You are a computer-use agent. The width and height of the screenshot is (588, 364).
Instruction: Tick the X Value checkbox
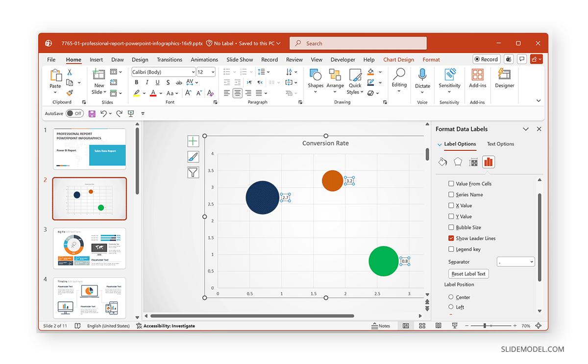click(x=451, y=206)
